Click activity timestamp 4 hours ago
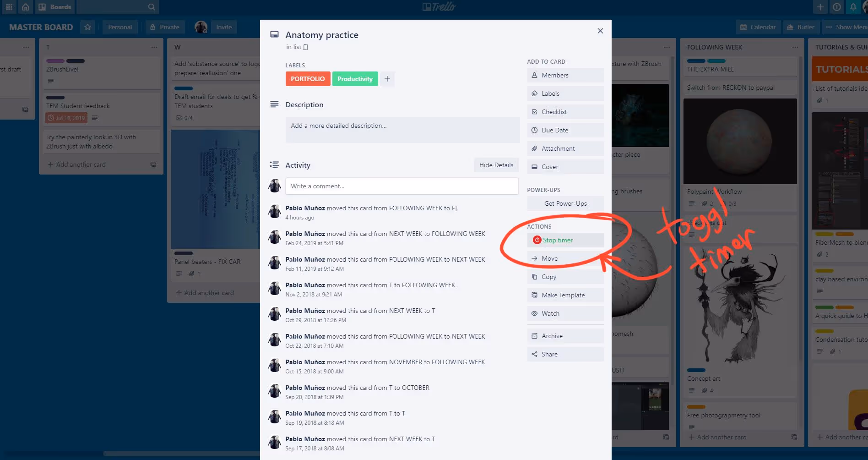Viewport: 868px width, 460px height. click(x=300, y=218)
